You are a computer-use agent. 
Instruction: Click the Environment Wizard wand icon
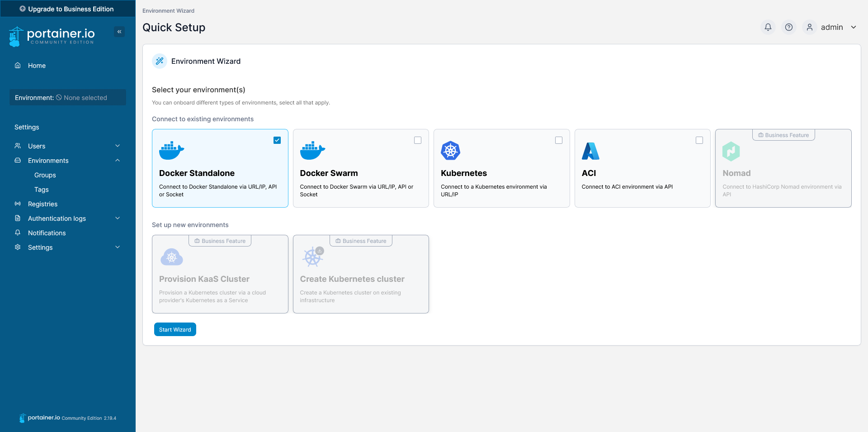click(160, 61)
